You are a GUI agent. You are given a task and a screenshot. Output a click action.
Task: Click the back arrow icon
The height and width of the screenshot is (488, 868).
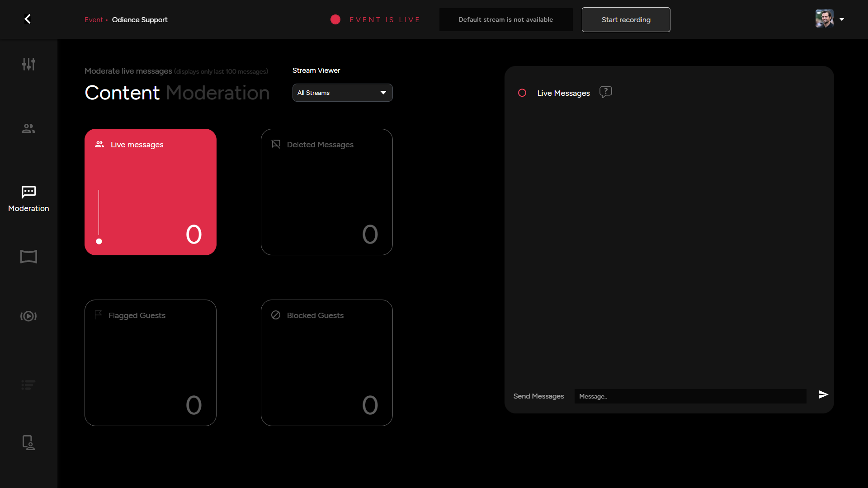point(28,19)
